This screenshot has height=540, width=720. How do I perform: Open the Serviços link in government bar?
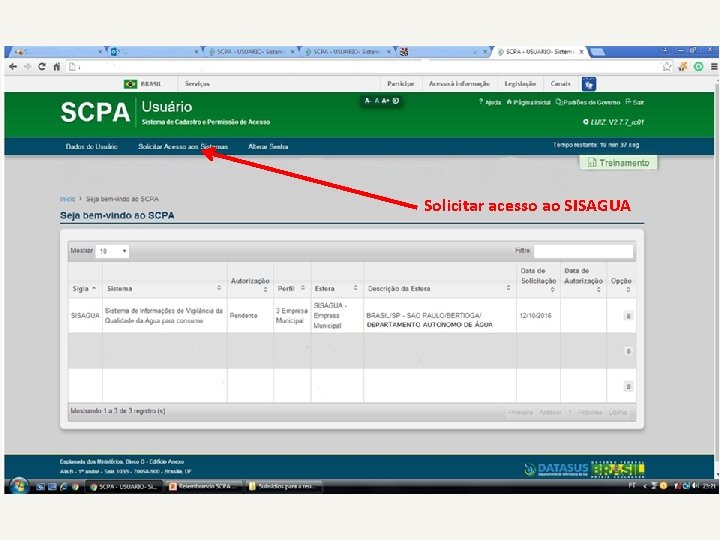pos(197,84)
